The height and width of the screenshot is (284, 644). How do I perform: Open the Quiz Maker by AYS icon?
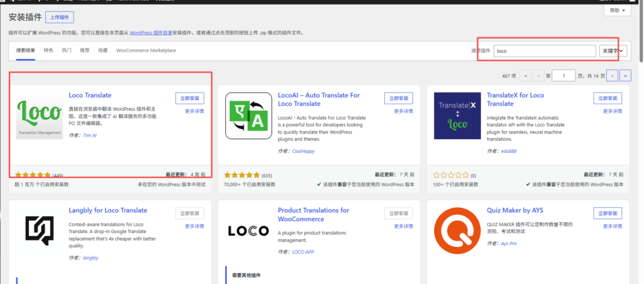pyautogui.click(x=458, y=231)
